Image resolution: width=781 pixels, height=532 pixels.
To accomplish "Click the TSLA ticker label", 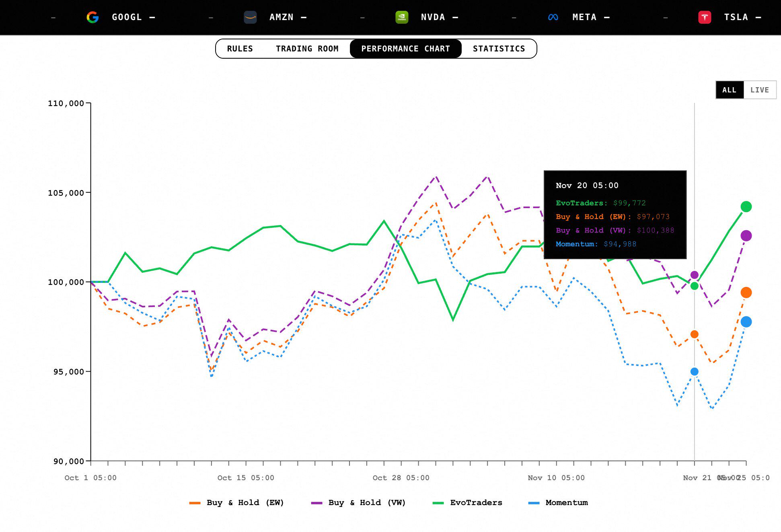I will point(736,17).
